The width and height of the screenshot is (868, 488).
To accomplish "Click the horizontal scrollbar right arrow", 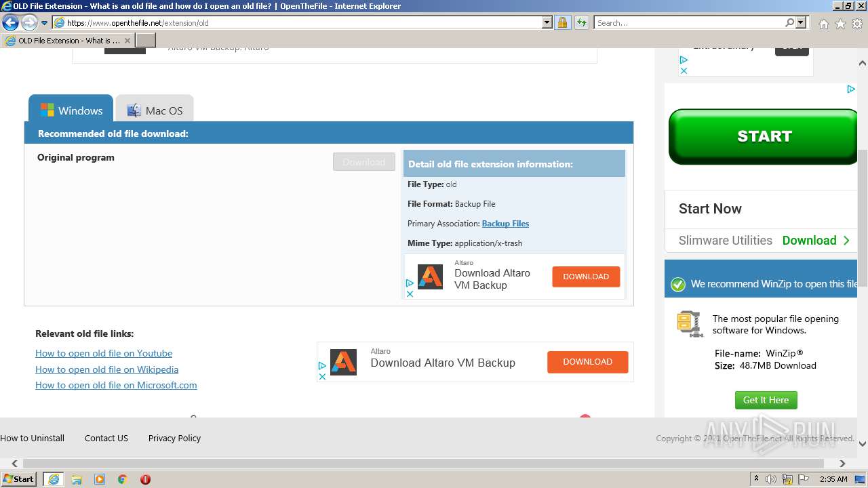I will [x=843, y=464].
